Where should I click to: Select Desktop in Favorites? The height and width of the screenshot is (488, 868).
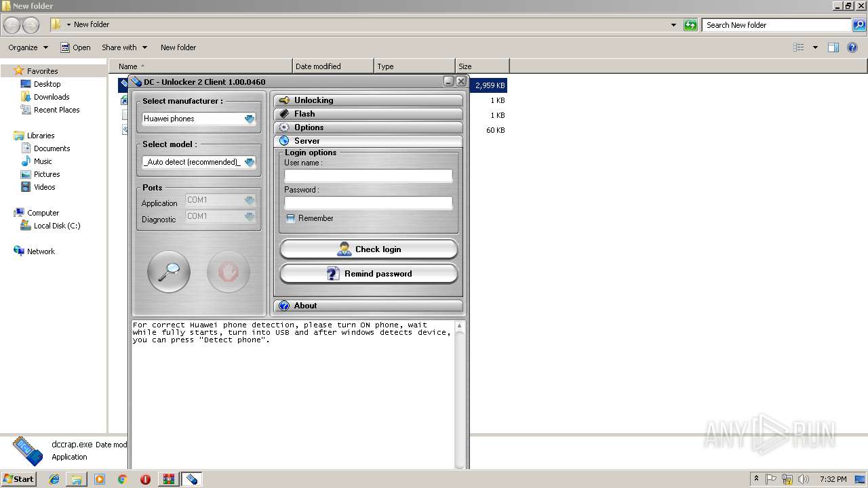pos(47,84)
